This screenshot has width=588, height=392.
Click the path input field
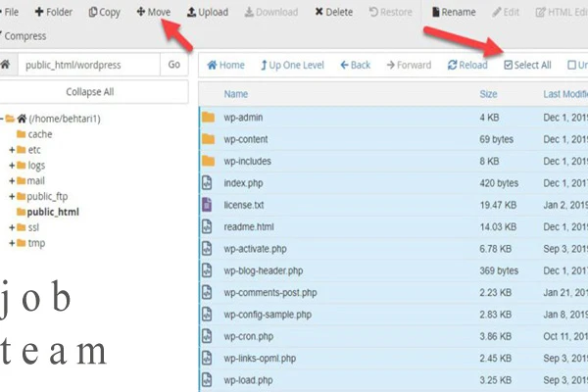click(87, 65)
